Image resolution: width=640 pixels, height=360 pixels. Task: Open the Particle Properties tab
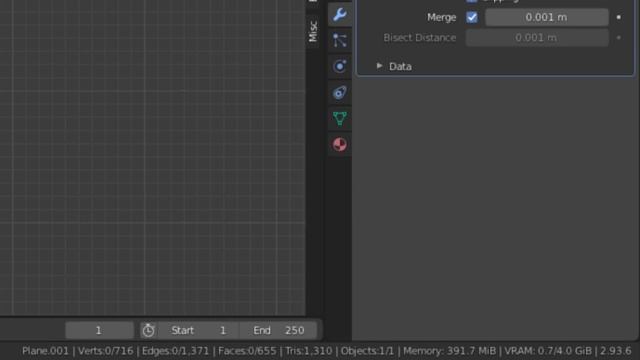[340, 40]
